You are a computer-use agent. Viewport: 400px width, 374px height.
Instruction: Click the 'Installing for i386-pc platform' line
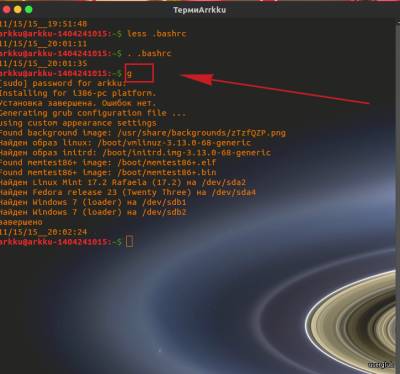point(78,93)
